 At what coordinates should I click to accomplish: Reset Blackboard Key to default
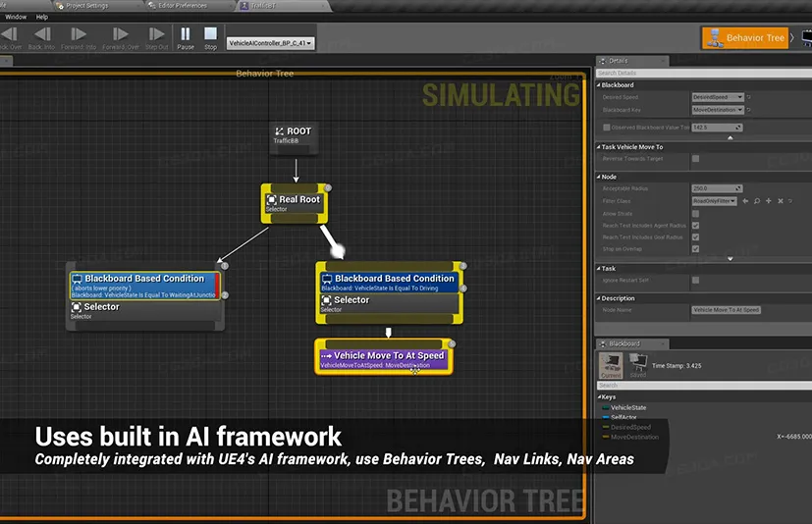tap(749, 110)
